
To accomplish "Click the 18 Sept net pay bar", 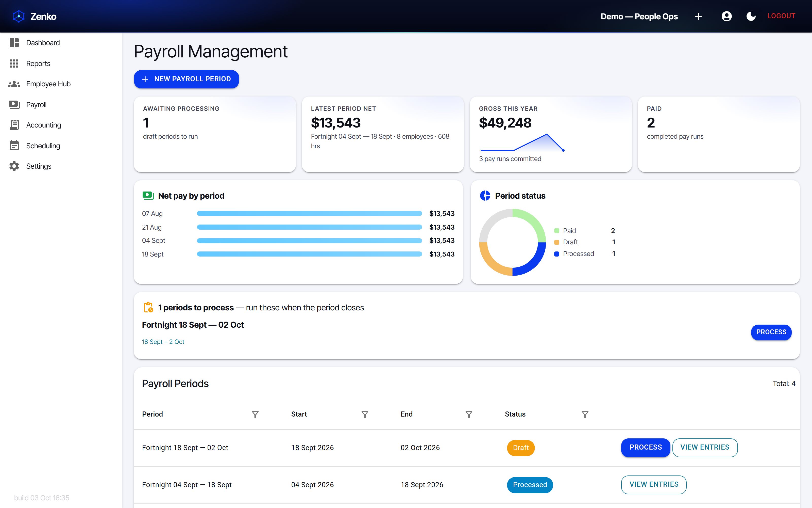I will [x=309, y=254].
